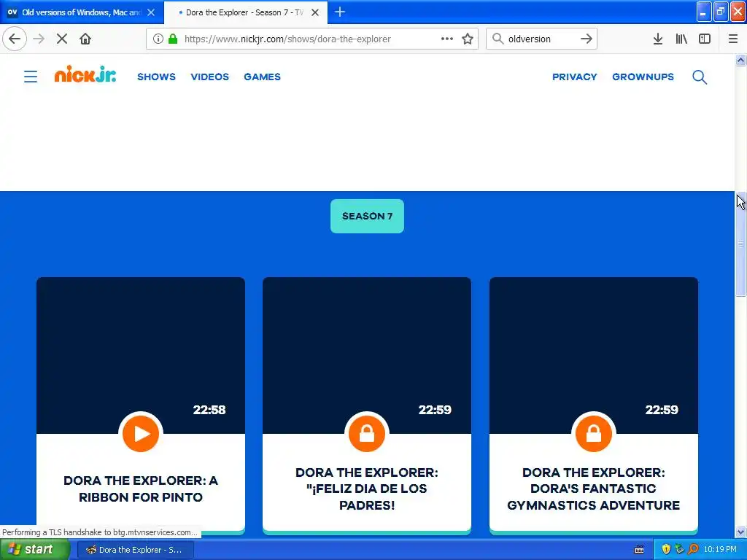
Task: Click the page scrollbar up arrow
Action: [740, 60]
